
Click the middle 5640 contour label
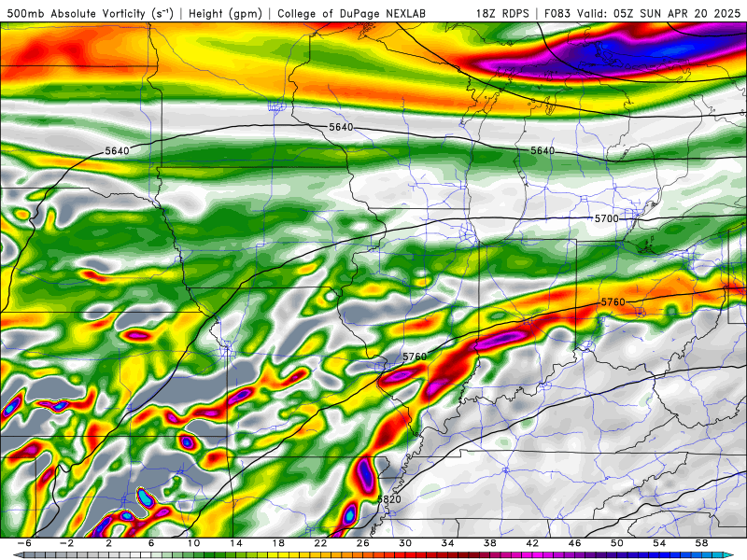click(x=341, y=127)
